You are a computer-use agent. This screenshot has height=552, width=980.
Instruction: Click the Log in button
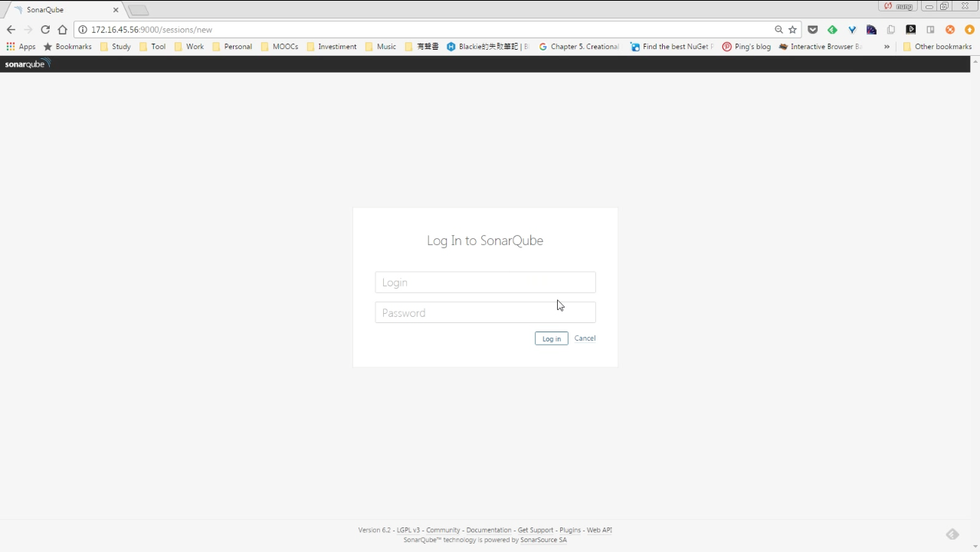coord(552,338)
